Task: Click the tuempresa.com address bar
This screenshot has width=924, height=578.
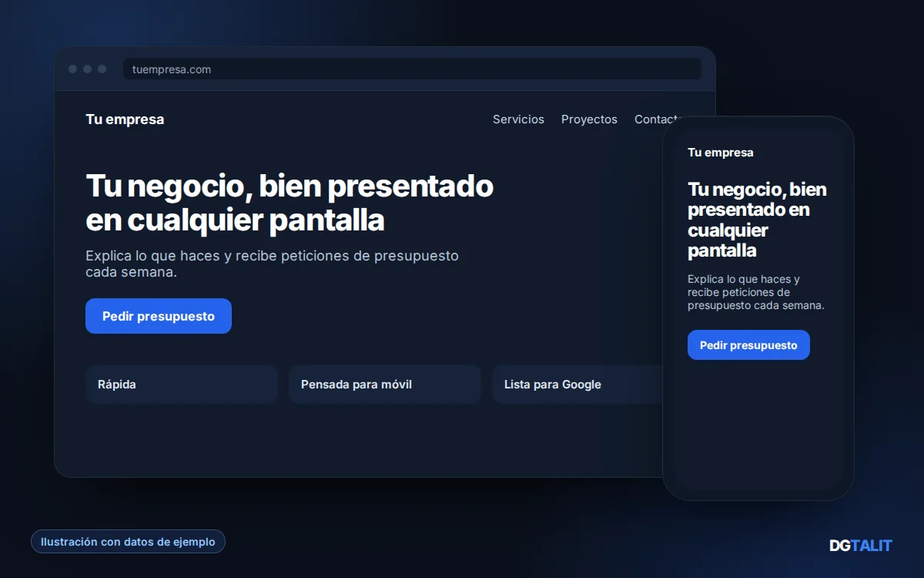Action: click(412, 69)
